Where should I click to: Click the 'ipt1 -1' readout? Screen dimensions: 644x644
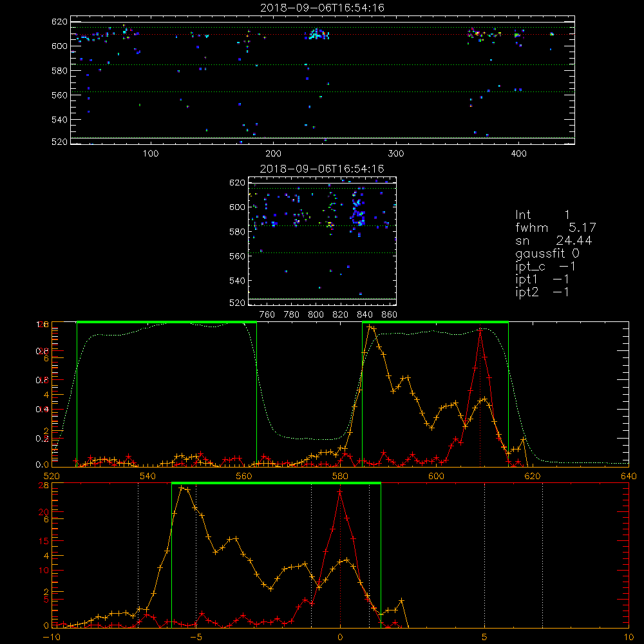[x=542, y=279]
